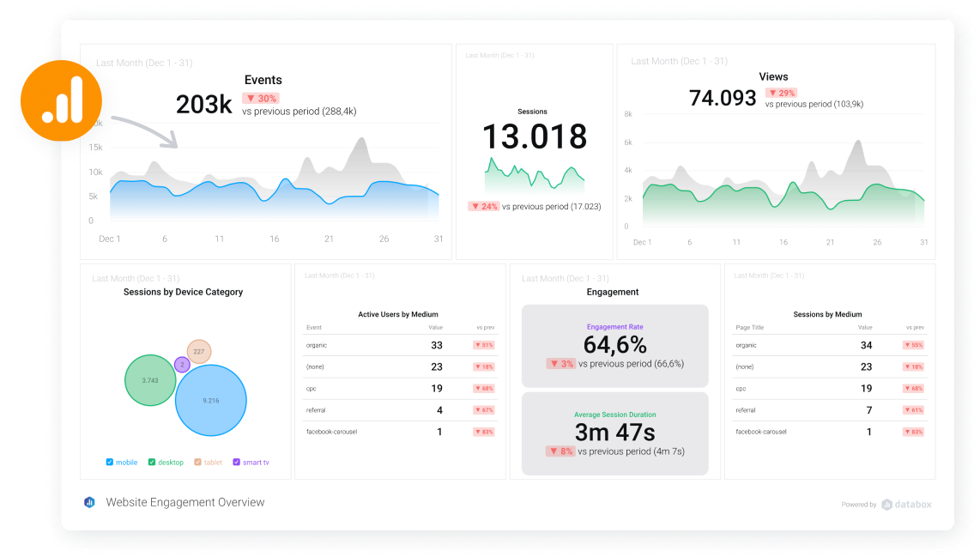Toggle the desktop legend checkbox
This screenshot has height=557, width=980.
coord(151,462)
